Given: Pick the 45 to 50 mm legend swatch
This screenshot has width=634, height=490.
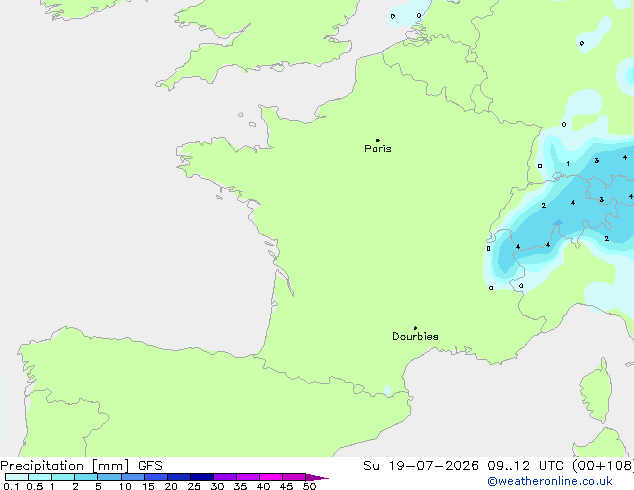Looking at the screenshot, I should (x=294, y=477).
